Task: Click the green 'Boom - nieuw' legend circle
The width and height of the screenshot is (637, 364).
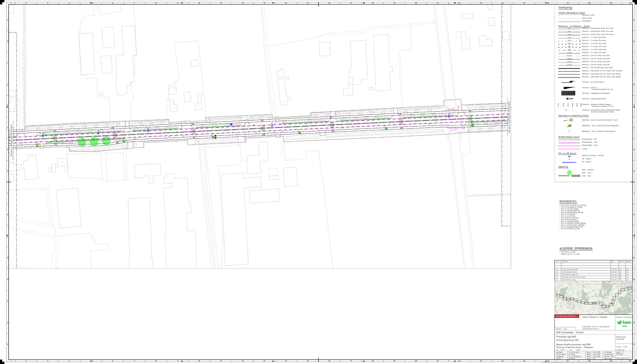Action: [569, 173]
